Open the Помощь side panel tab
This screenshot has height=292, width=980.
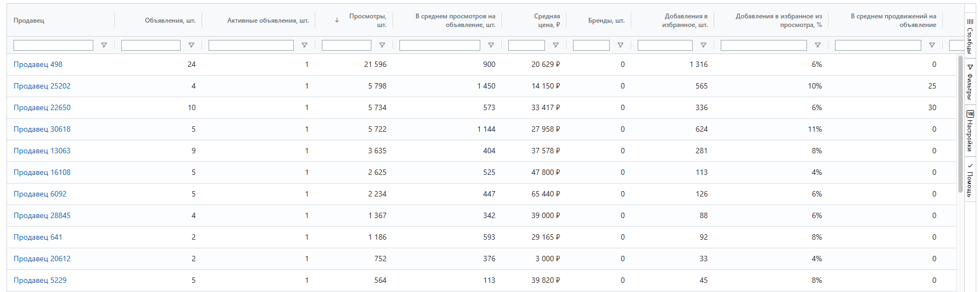tap(970, 180)
